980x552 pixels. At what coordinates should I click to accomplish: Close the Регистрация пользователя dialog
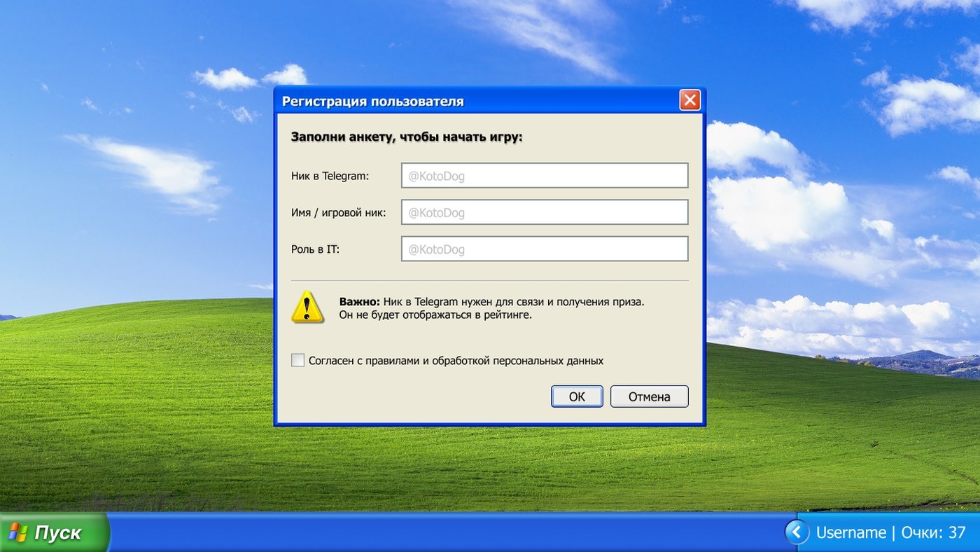point(690,101)
